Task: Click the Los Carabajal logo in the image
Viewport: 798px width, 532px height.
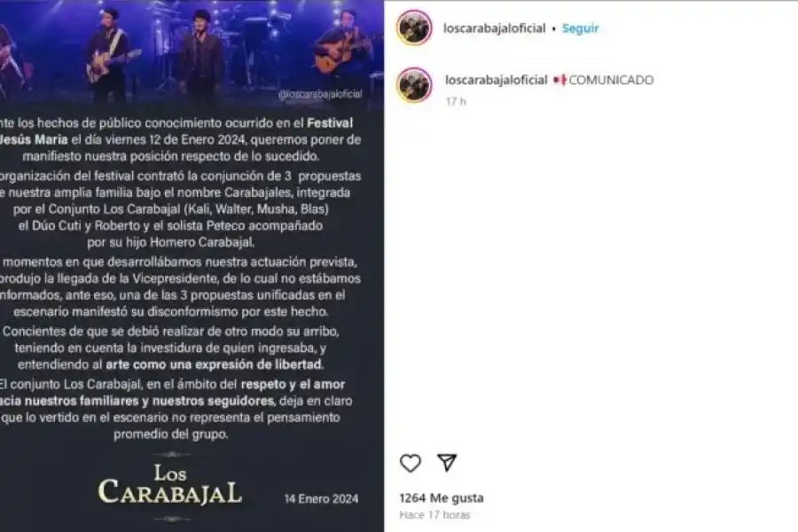Action: click(170, 485)
